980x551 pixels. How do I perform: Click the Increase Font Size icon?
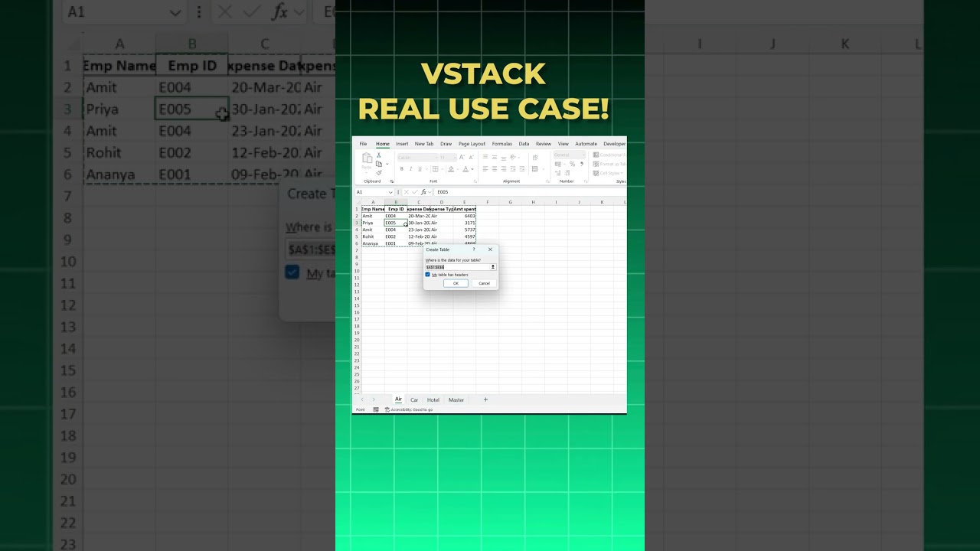click(462, 158)
